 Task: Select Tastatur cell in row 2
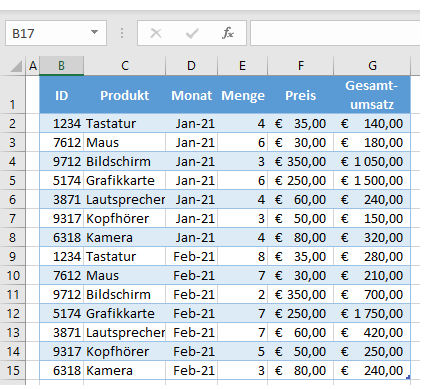click(125, 123)
